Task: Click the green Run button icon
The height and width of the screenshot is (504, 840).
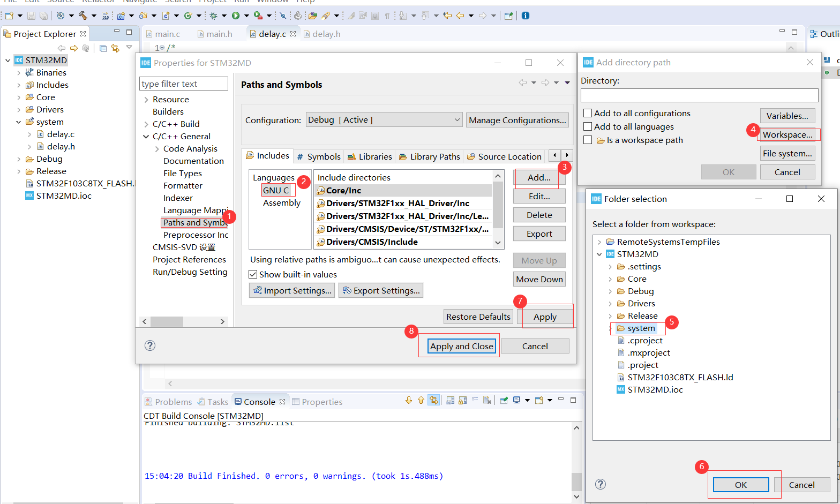Action: 236,16
